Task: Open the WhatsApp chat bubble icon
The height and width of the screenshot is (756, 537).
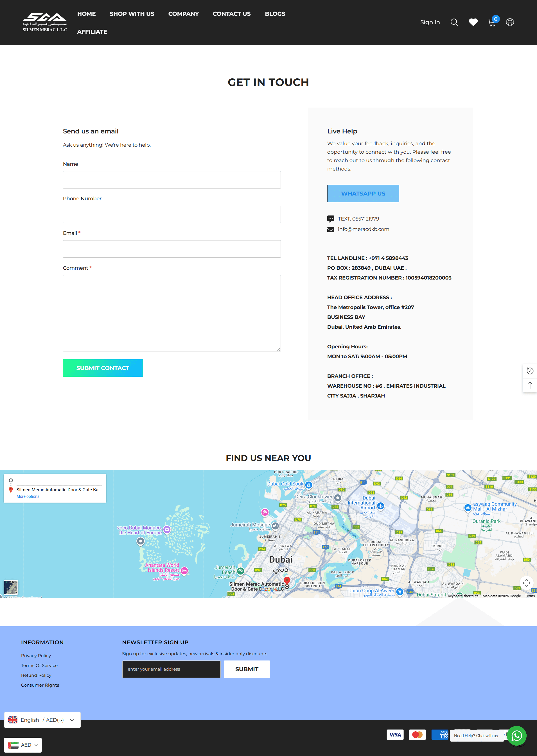Action: tap(516, 735)
